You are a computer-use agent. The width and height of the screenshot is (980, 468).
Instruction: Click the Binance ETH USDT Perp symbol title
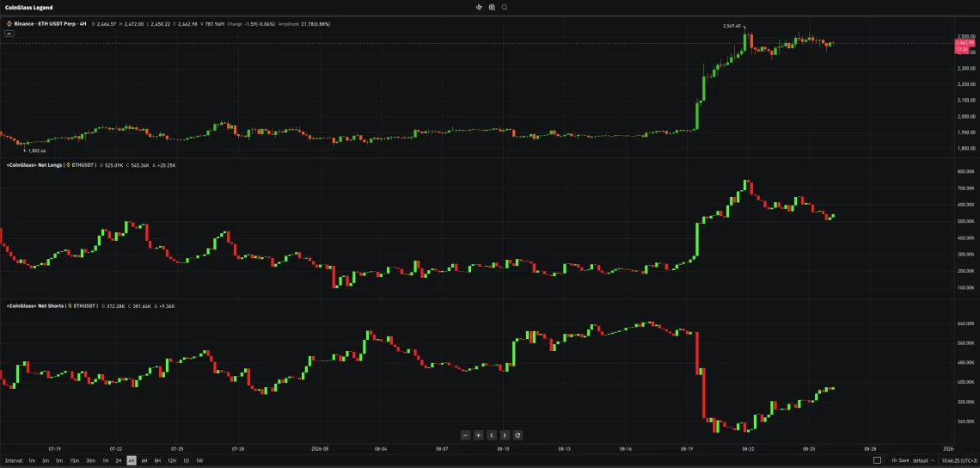coord(47,24)
